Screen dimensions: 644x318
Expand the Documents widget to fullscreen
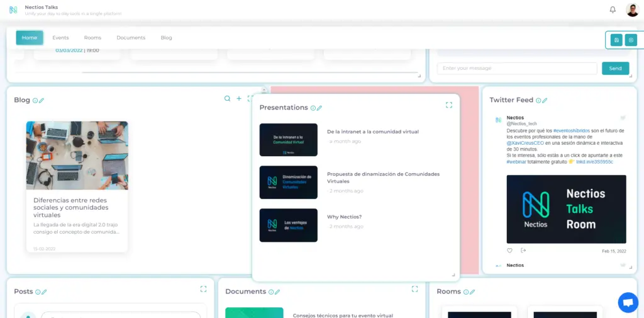[x=415, y=289]
